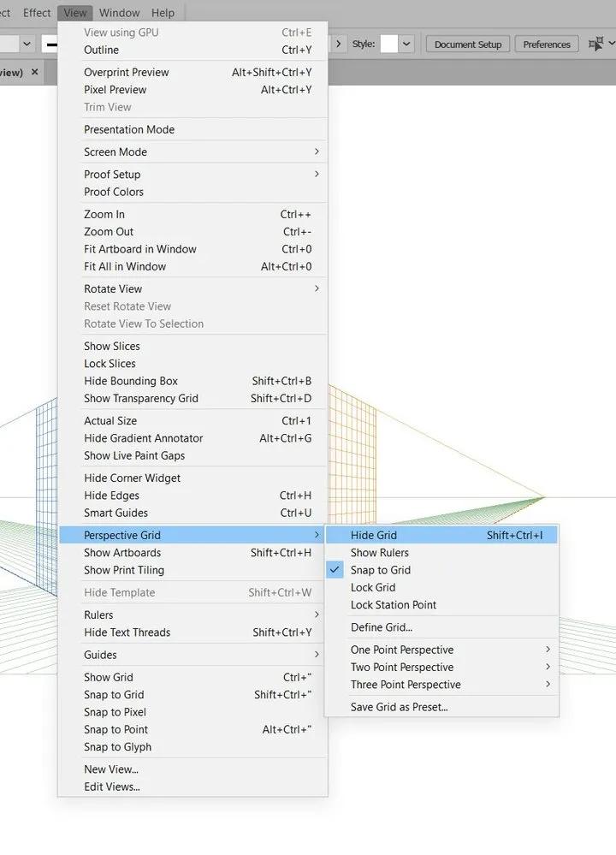
Task: Click the Document Setup button
Action: 468,45
